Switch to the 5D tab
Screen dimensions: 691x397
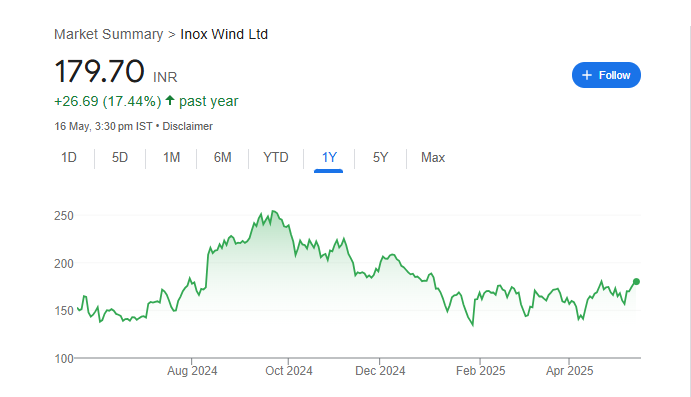[120, 158]
